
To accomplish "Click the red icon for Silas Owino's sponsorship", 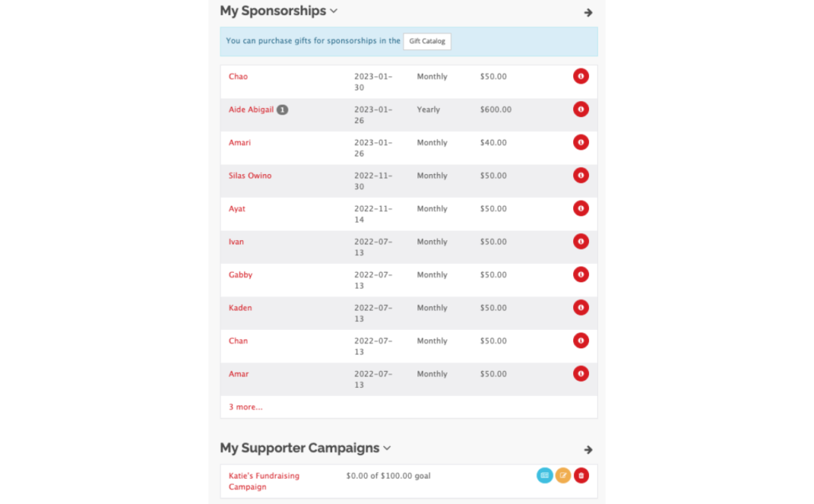I will [581, 176].
